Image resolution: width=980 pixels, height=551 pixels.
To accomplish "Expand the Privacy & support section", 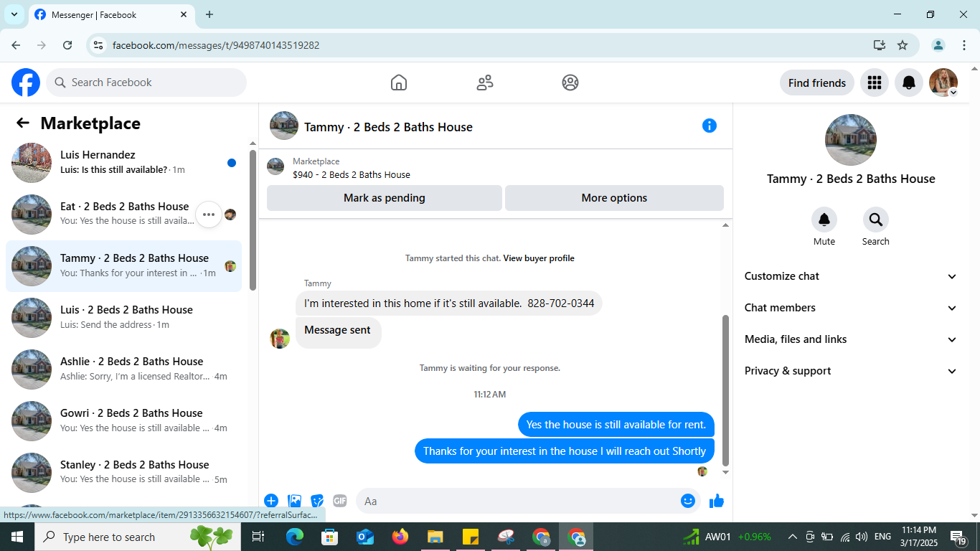I will click(851, 371).
